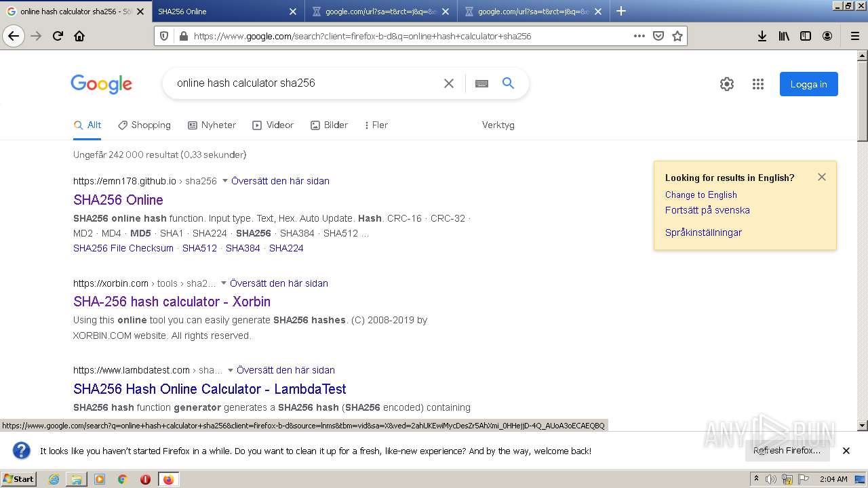Expand options for the emn178.github.io result
Viewport: 868px width, 488px height.
tap(225, 181)
